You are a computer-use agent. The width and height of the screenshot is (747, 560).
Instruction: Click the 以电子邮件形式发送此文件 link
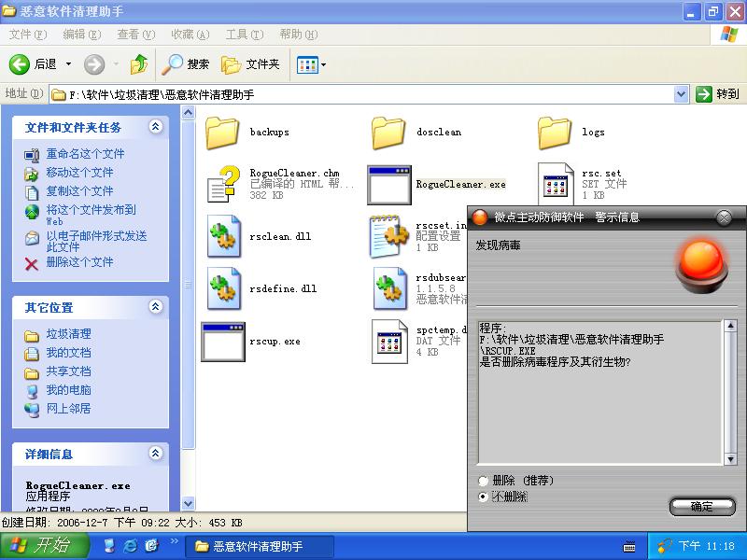tap(96, 241)
